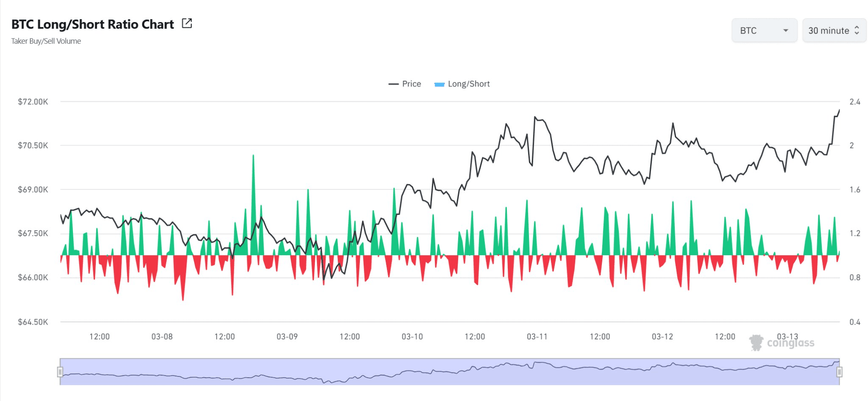Open the external link icon beside chart title
This screenshot has width=868, height=401.
(187, 23)
